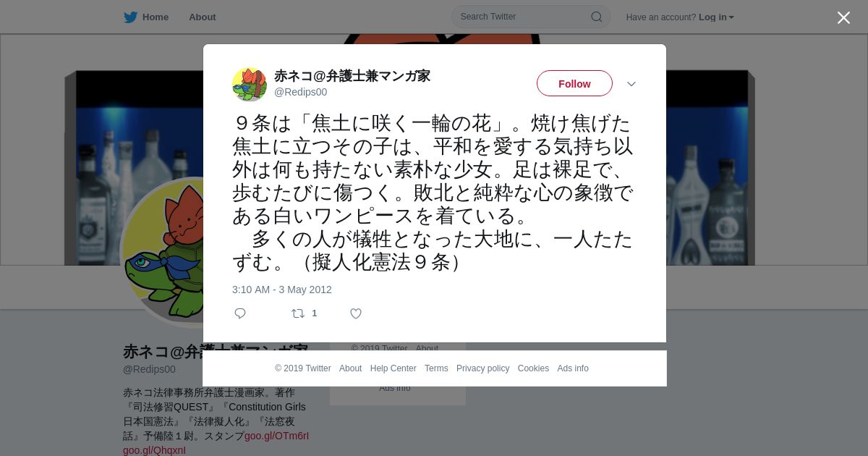Open the @Redips00 handle in tweet header
Screen dimensions: 868x456
[300, 92]
